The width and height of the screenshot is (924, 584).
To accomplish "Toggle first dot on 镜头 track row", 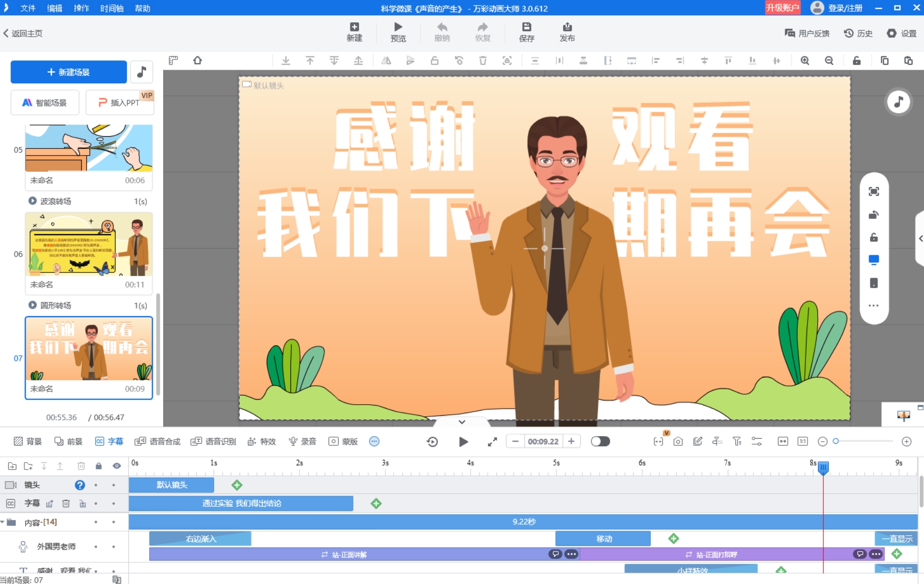I will point(96,485).
